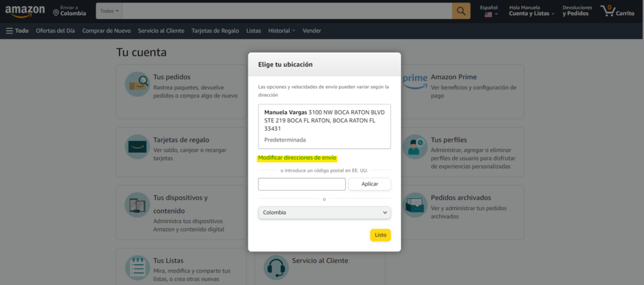Click the location pin icon by Colombia

coord(56,13)
